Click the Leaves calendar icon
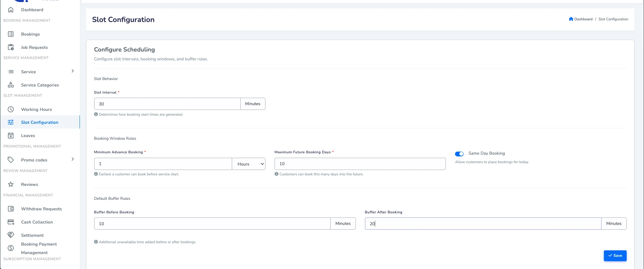This screenshot has height=269, width=644. 11,135
